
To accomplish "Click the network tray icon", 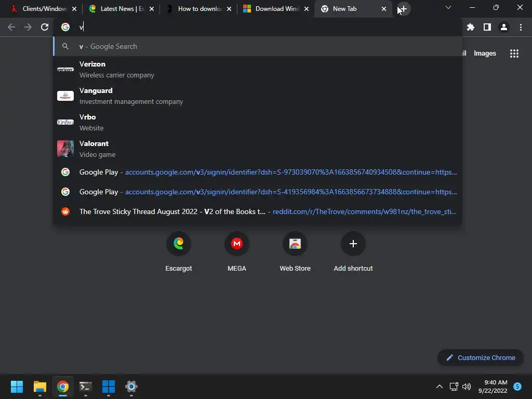I will pyautogui.click(x=454, y=387).
